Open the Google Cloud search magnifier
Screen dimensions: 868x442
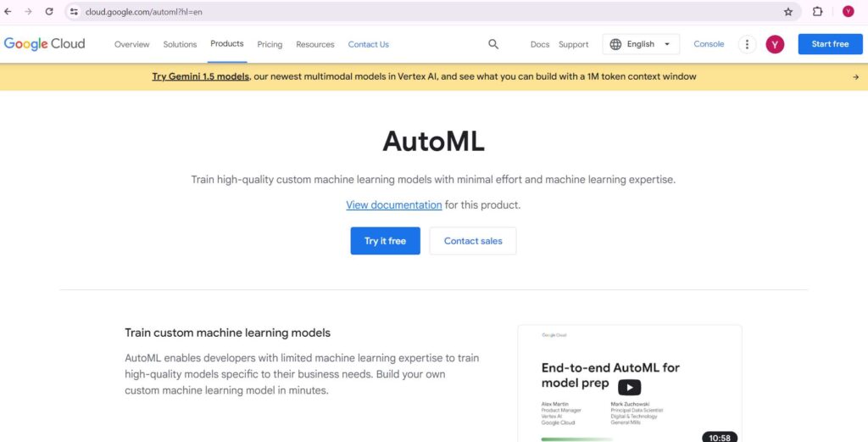[493, 44]
